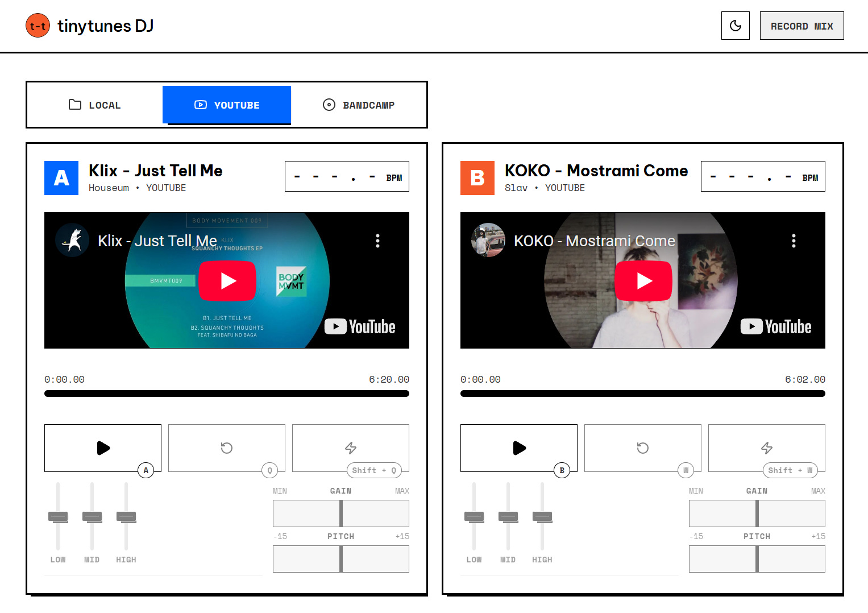Screen dimensions: 868x613
Task: Click 'Houseum • YOUTUBE' artist label
Action: (x=137, y=188)
